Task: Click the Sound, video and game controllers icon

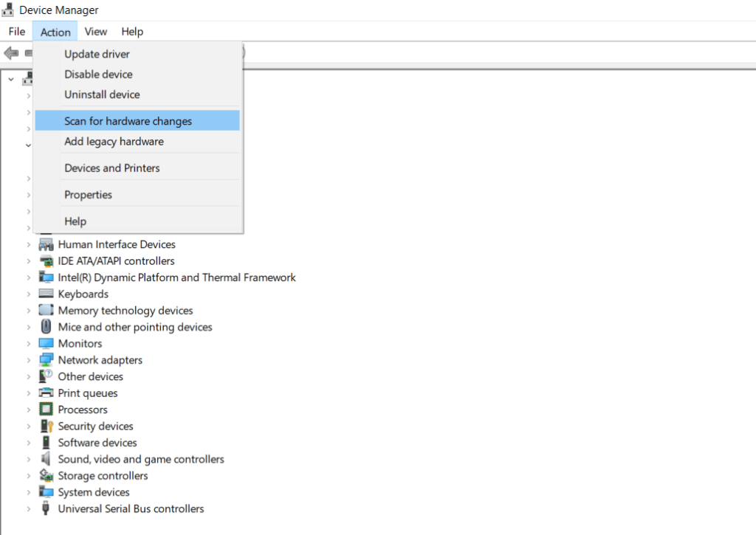Action: click(46, 459)
